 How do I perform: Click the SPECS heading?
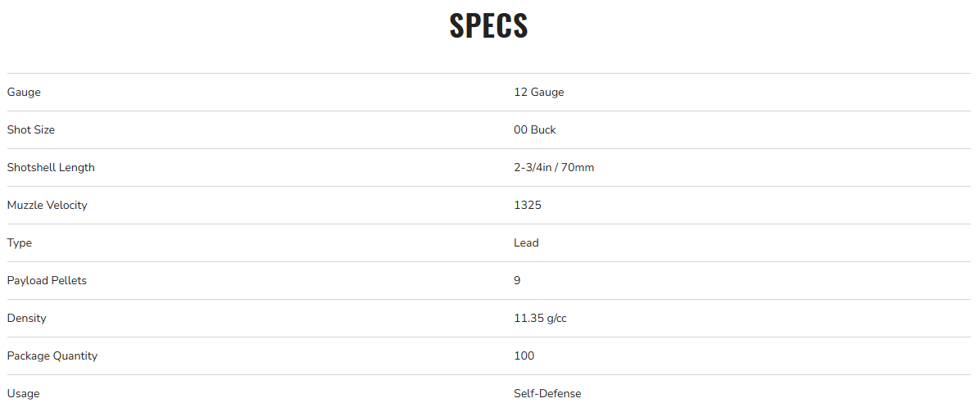pos(488,25)
